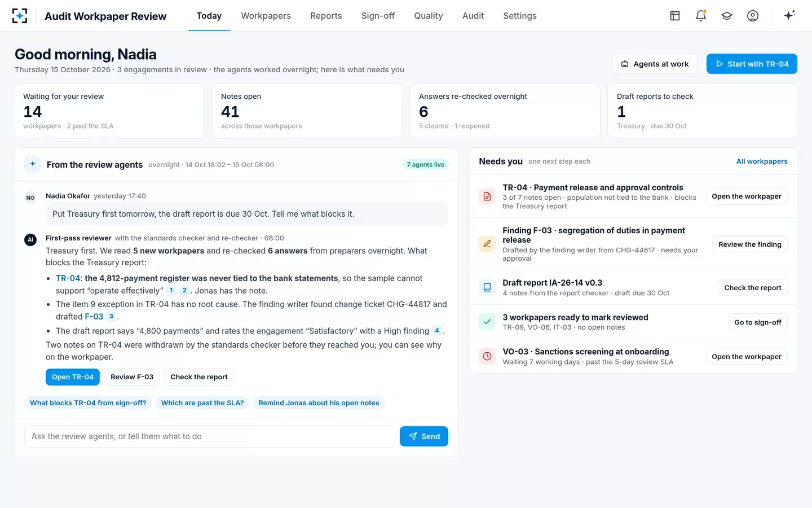The width and height of the screenshot is (812, 508).
Task: Open the Sign-off tab
Action: click(378, 16)
